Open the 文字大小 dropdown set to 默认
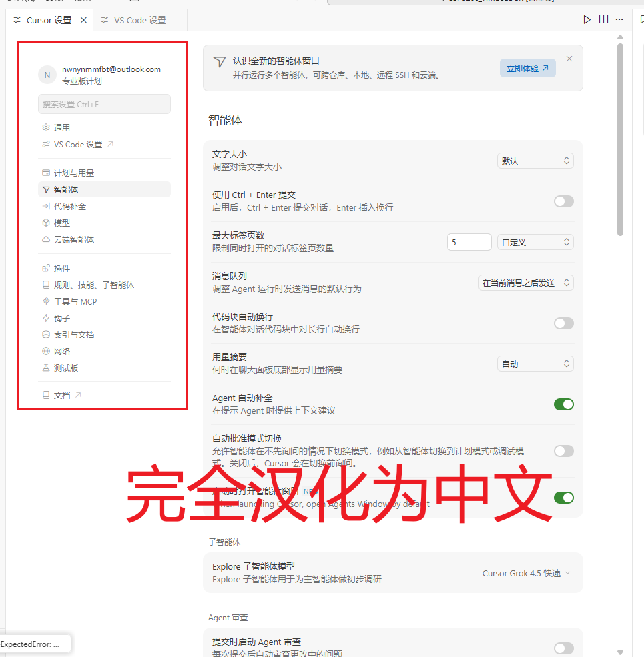The width and height of the screenshot is (644, 657). click(x=535, y=161)
